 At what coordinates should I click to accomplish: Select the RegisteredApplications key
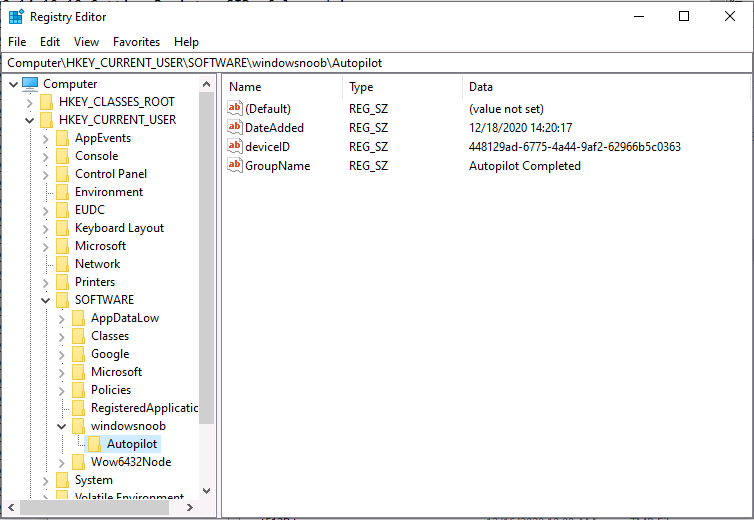(x=144, y=408)
